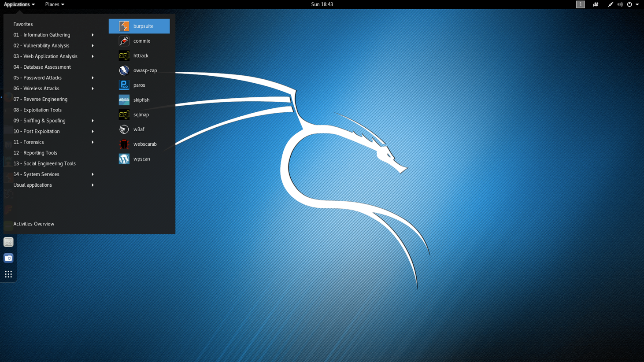Expand 09 - Sniffing & Spoofing arrow
This screenshot has height=362, width=644.
pos(93,121)
